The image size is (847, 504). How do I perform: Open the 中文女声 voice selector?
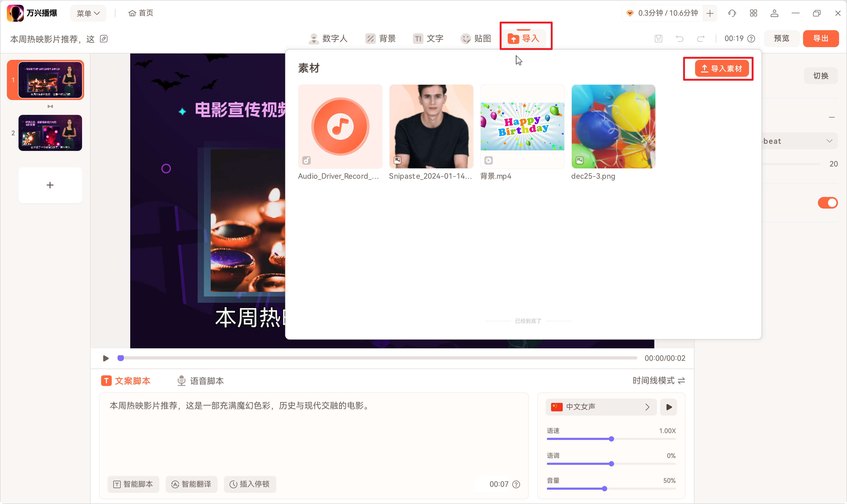click(600, 407)
